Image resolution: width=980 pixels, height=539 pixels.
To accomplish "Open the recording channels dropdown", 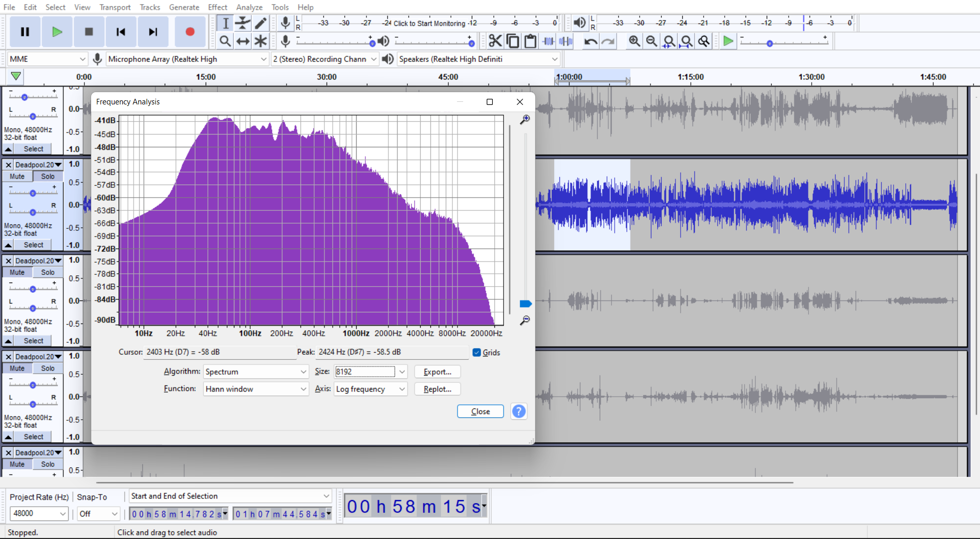I will click(x=324, y=59).
